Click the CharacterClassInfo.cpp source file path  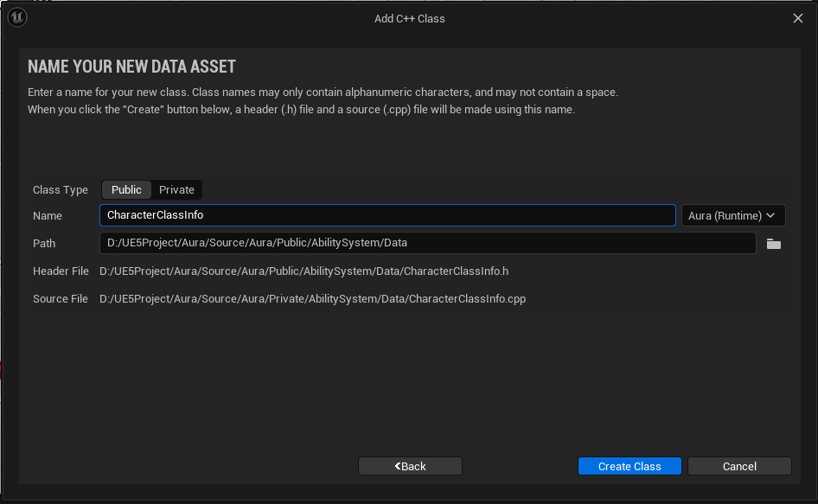[312, 299]
